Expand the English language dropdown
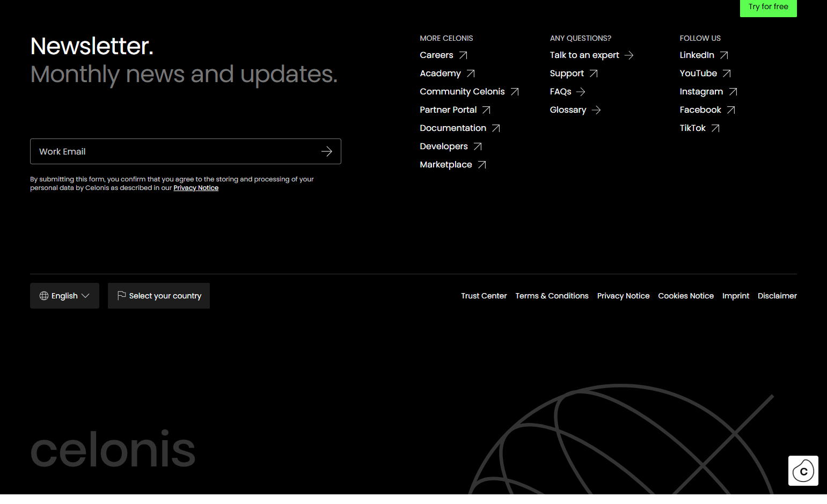Screen dimensions: 827x504 click(64, 296)
